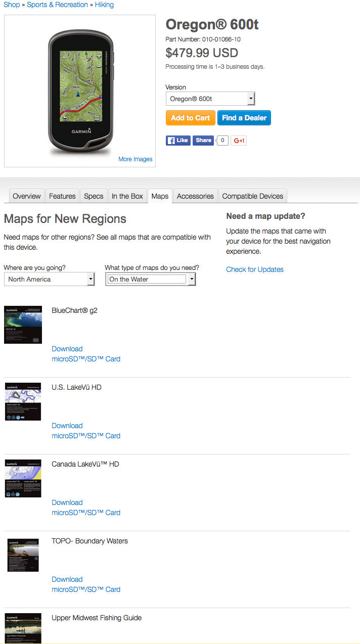
Task: Click the Google +1 icon
Action: [x=239, y=141]
